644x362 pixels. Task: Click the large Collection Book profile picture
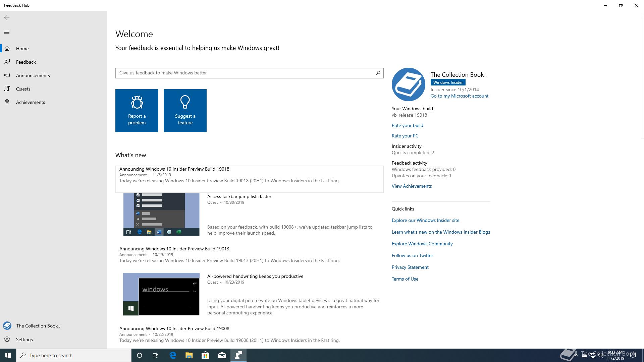pos(409,84)
